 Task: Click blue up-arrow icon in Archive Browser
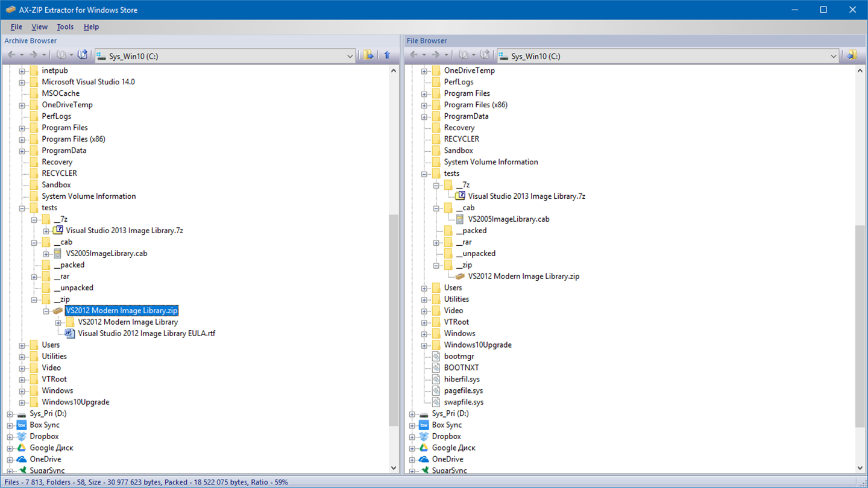pyautogui.click(x=387, y=55)
